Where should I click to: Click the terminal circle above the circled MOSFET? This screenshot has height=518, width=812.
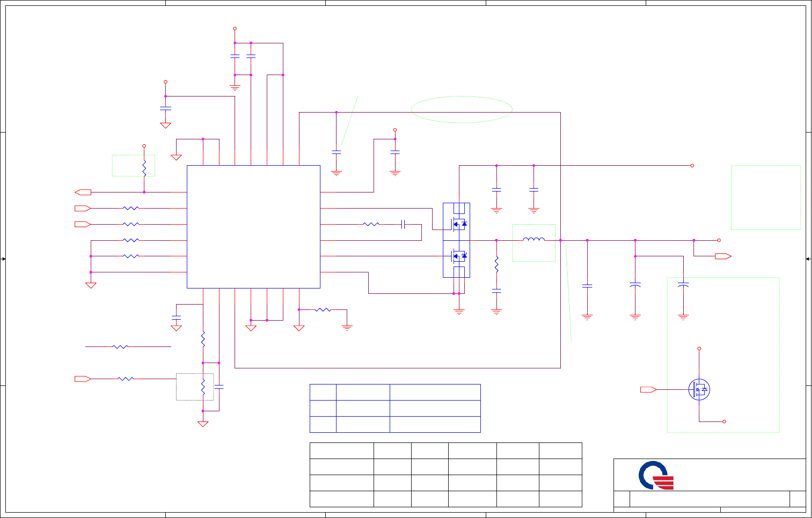(x=699, y=348)
